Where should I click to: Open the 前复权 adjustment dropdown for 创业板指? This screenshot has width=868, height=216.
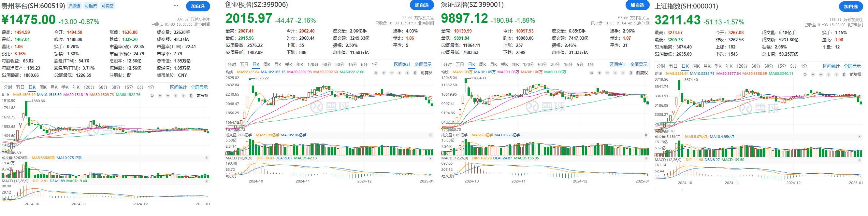[426, 73]
